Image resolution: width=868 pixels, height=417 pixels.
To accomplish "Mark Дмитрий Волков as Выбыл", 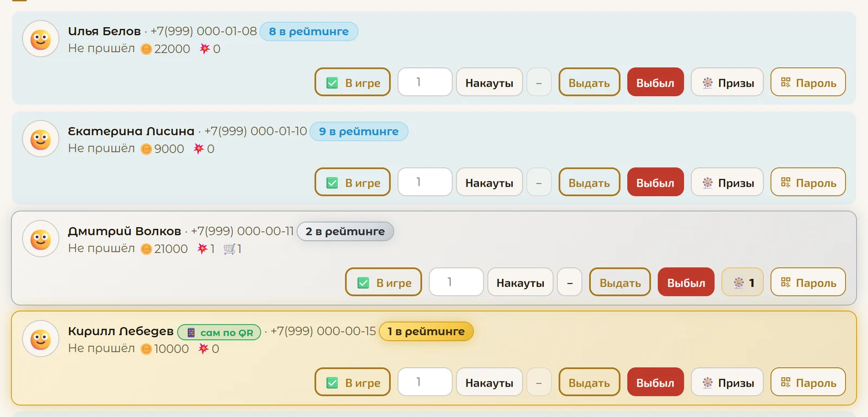I will click(686, 282).
